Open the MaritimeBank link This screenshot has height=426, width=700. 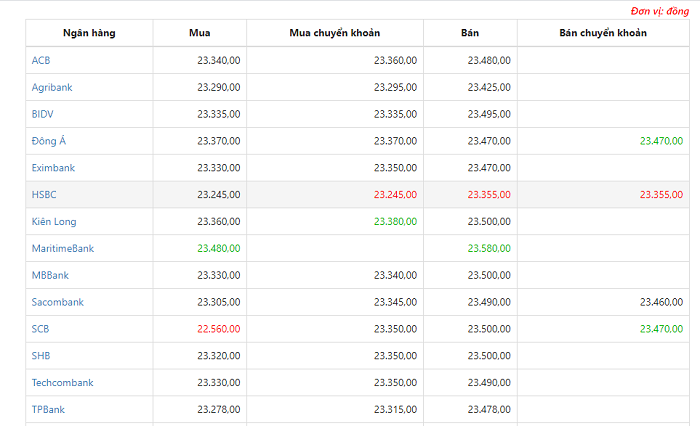pos(62,248)
